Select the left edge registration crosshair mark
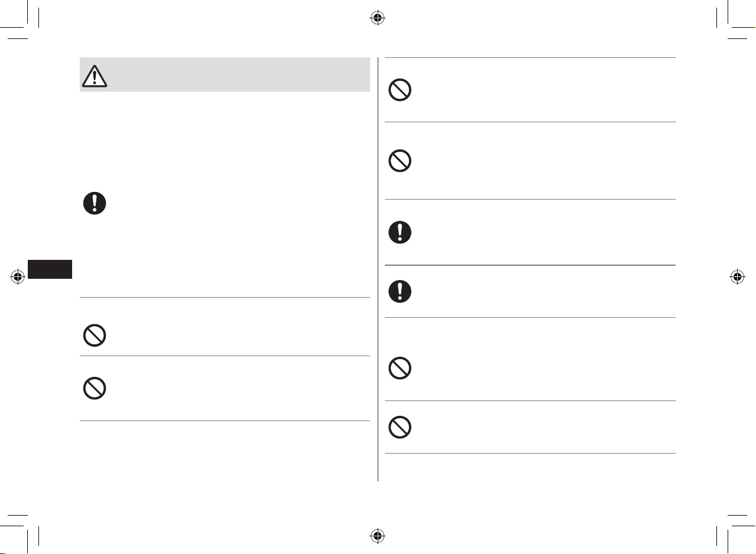 tap(18, 276)
